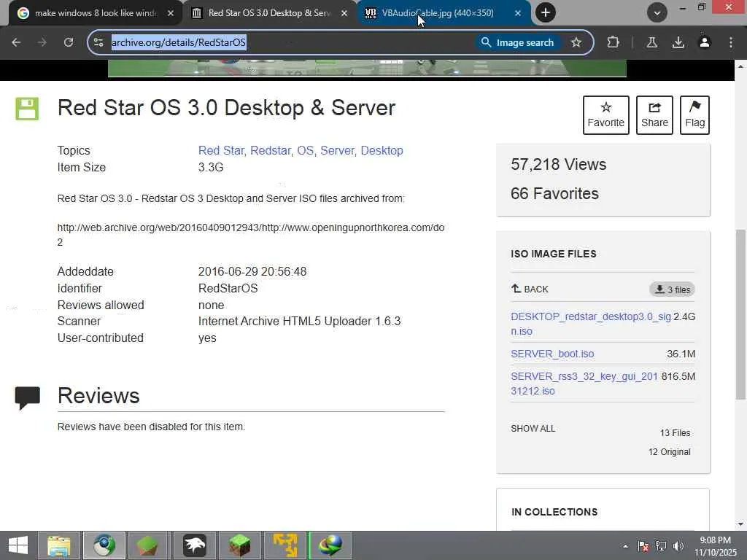Open the 'Redstar' topic link
This screenshot has height=560, width=747.
point(271,150)
